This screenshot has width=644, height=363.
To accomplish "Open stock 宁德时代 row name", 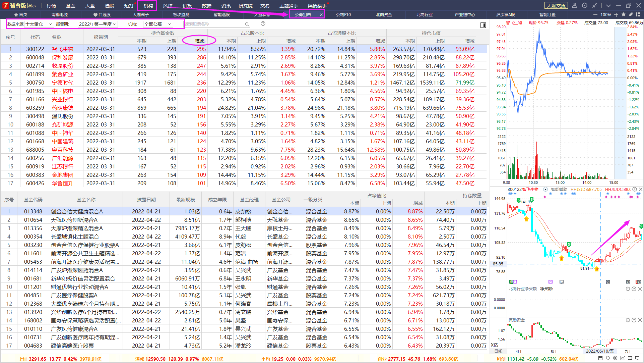I will [x=63, y=83].
